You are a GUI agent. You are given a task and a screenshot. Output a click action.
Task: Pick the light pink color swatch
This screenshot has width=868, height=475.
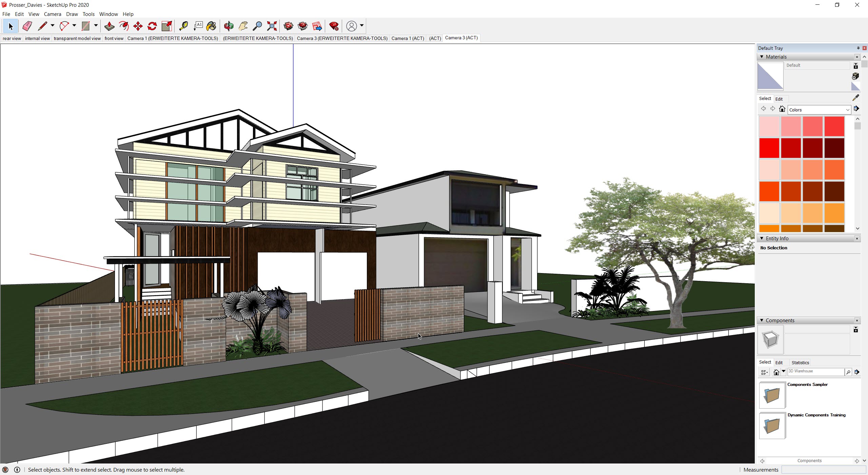pyautogui.click(x=769, y=126)
